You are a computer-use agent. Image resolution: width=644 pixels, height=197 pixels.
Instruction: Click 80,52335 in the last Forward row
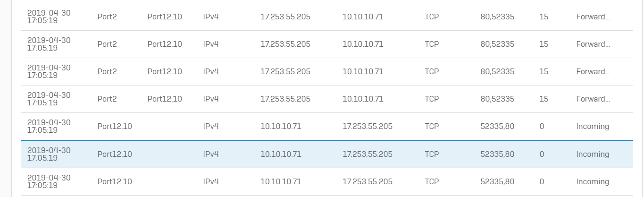(x=497, y=99)
